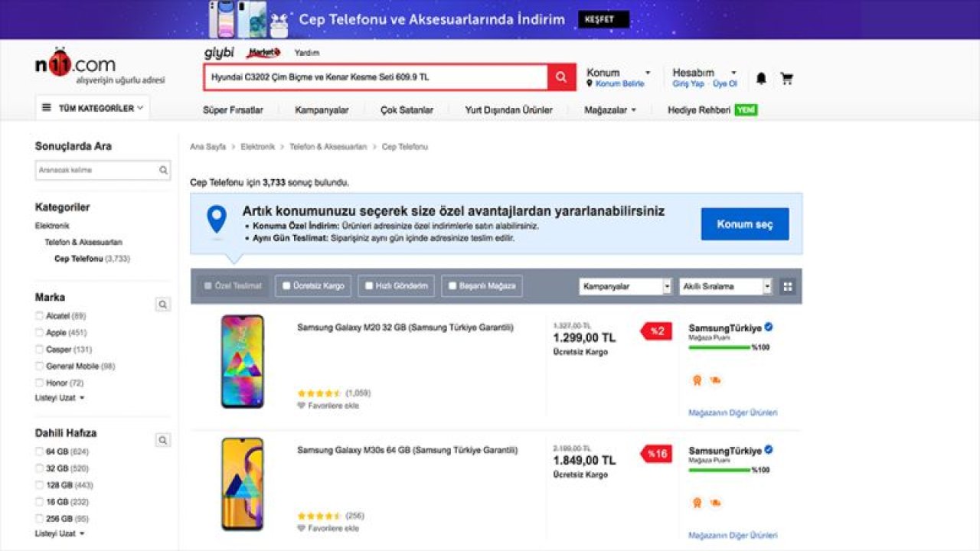Open the grid view layout icon
This screenshot has width=980, height=551.
pos(789,285)
